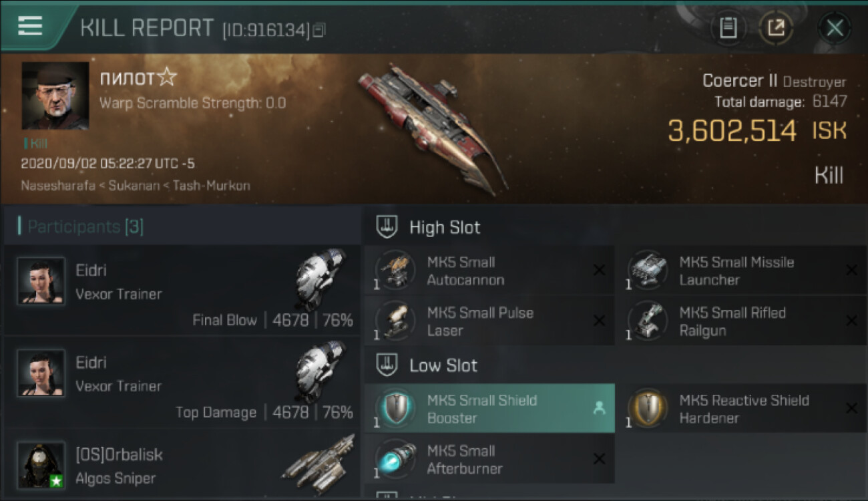The image size is (868, 501).
Task: Toggle the MK5 Small Shield Booster row
Action: 489,408
